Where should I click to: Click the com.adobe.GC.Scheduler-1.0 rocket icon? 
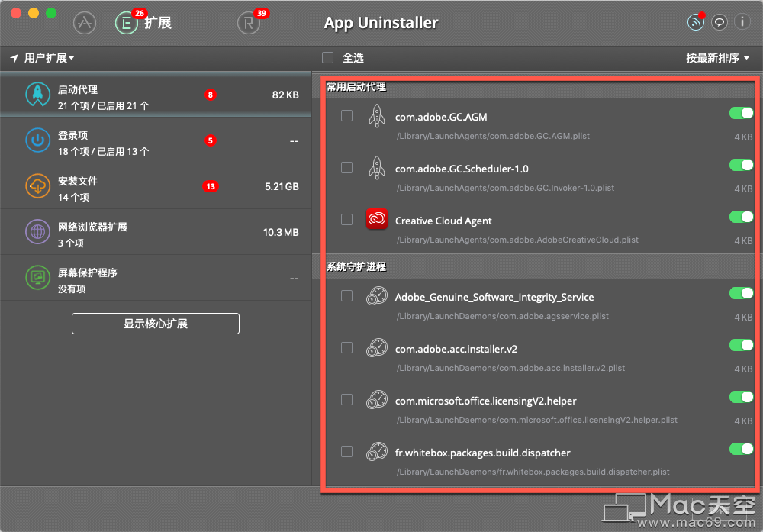pos(377,168)
